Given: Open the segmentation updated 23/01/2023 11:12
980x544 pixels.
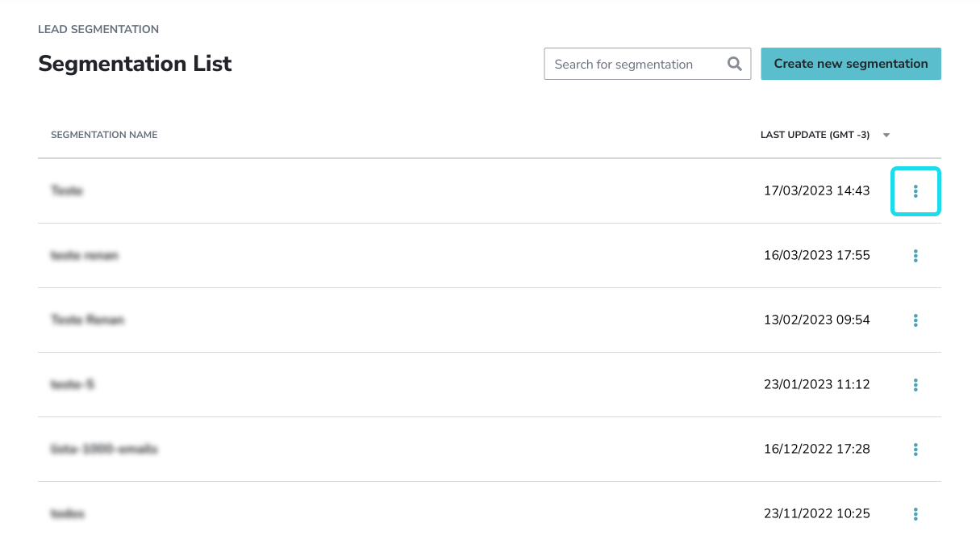Looking at the screenshot, I should pos(73,385).
